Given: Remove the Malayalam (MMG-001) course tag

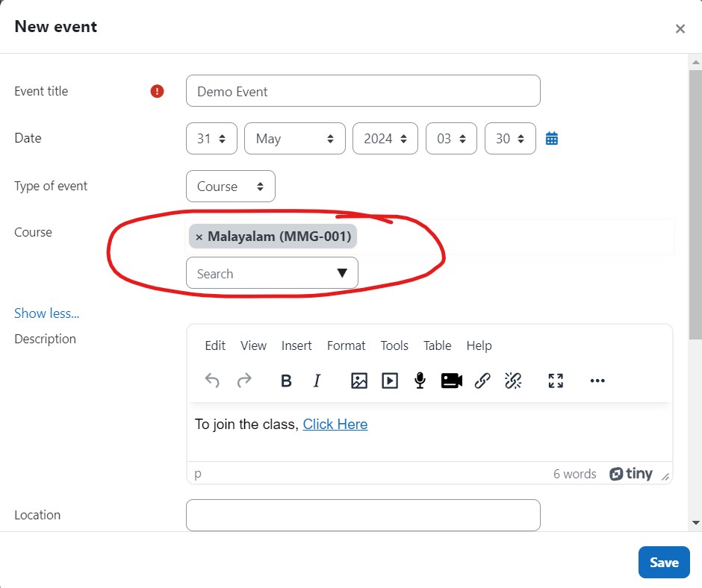Looking at the screenshot, I should (199, 237).
